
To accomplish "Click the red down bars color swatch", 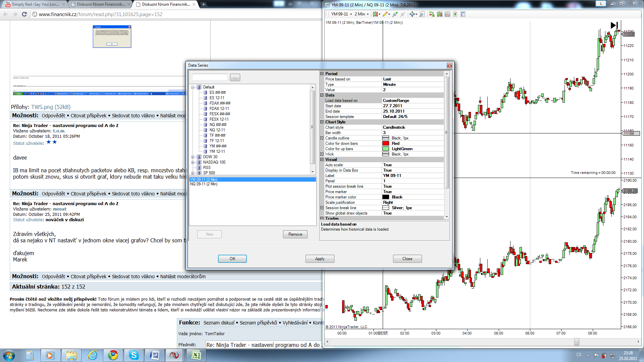I will [x=386, y=143].
